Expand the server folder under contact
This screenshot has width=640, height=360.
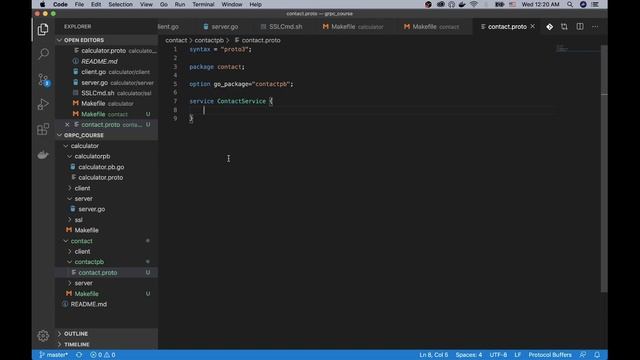(70, 283)
